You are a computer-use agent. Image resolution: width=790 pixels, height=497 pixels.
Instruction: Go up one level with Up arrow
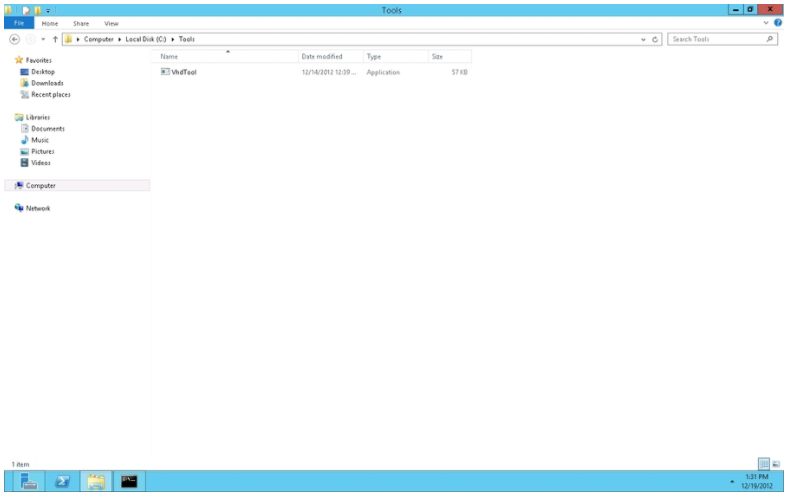point(55,39)
